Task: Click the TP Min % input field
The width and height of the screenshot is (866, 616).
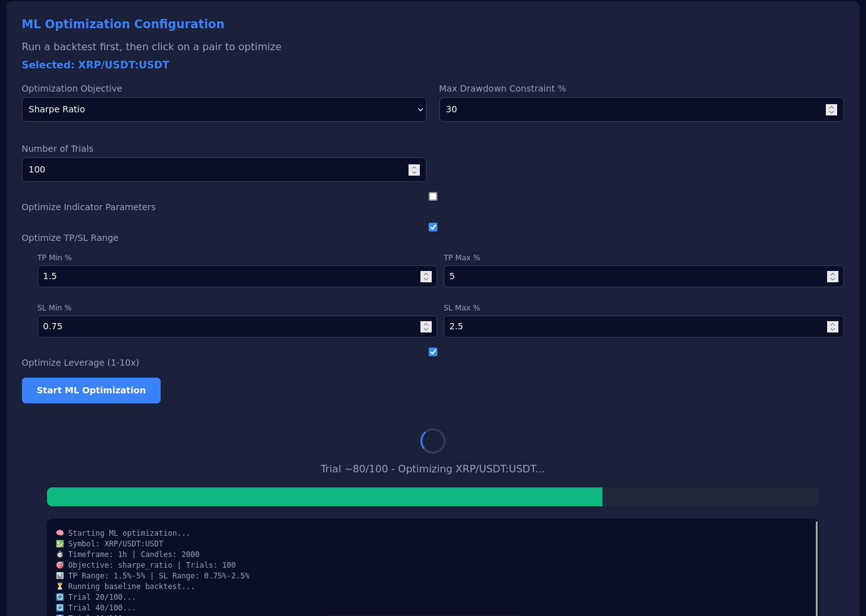Action: pos(226,277)
